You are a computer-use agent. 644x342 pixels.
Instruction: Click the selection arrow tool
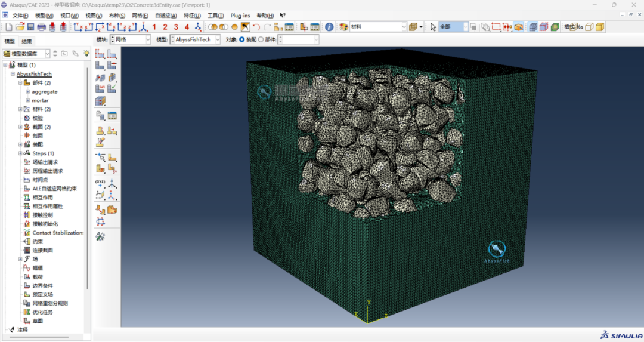433,27
